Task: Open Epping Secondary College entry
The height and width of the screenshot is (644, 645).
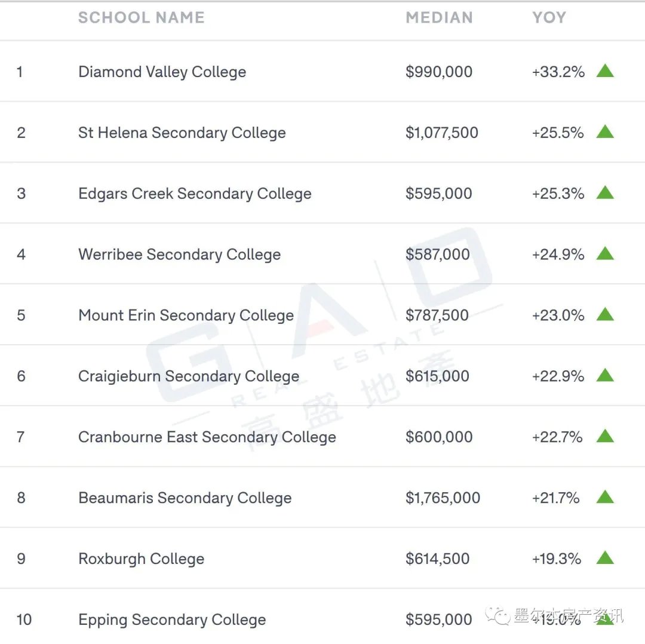Action: click(172, 620)
